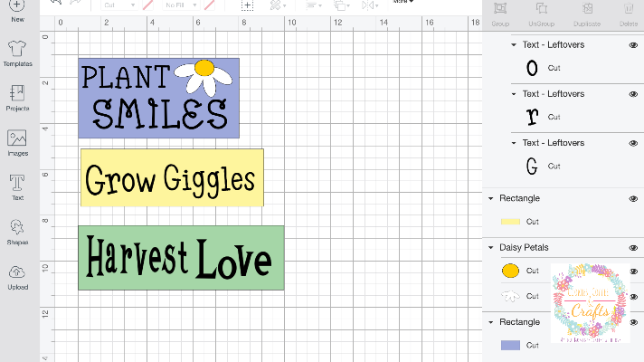Screen dimensions: 644x362
Task: Click the Daisy Petals layer name
Action: click(x=524, y=247)
